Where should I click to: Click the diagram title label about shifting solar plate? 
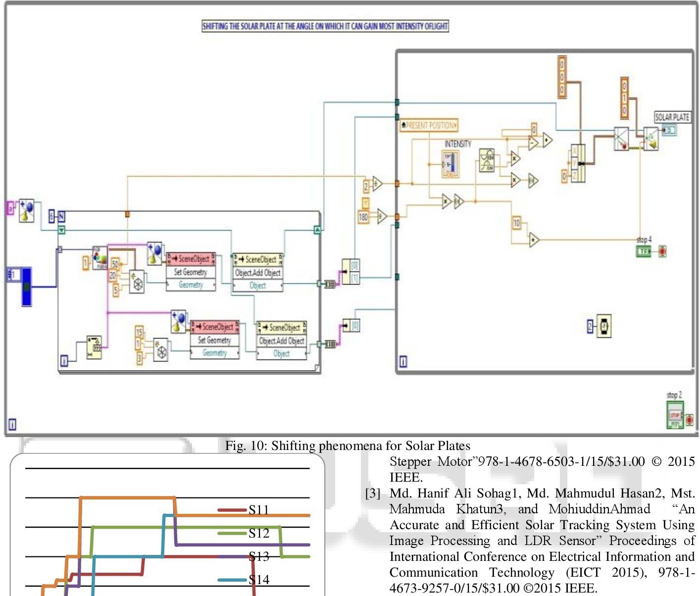[325, 26]
